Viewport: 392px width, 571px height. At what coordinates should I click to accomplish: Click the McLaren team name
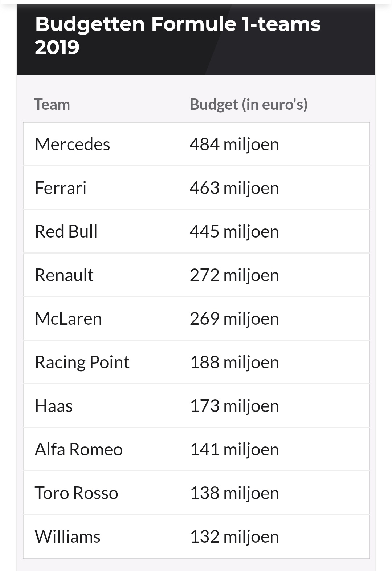point(68,319)
